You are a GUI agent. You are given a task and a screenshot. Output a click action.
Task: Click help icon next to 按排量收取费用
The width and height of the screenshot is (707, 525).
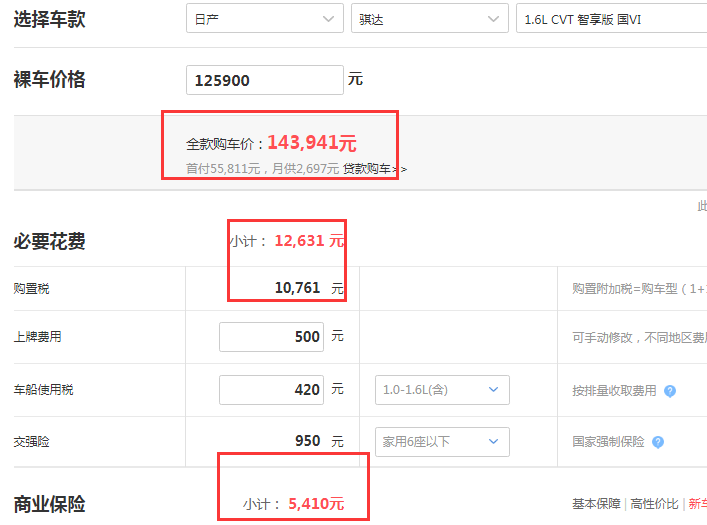point(670,391)
